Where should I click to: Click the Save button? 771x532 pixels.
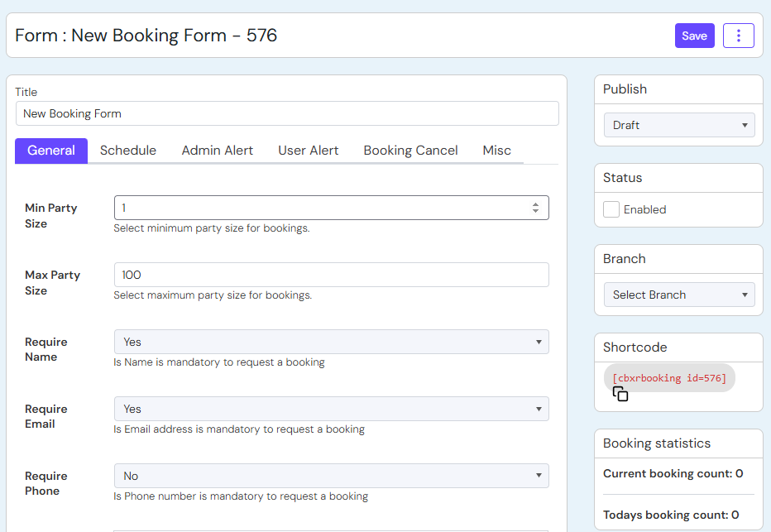pos(694,36)
